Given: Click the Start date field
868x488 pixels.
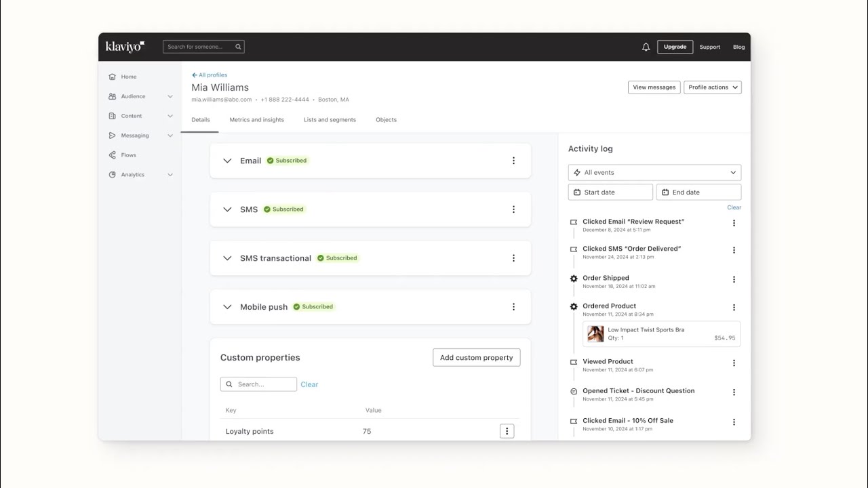Looking at the screenshot, I should 610,192.
